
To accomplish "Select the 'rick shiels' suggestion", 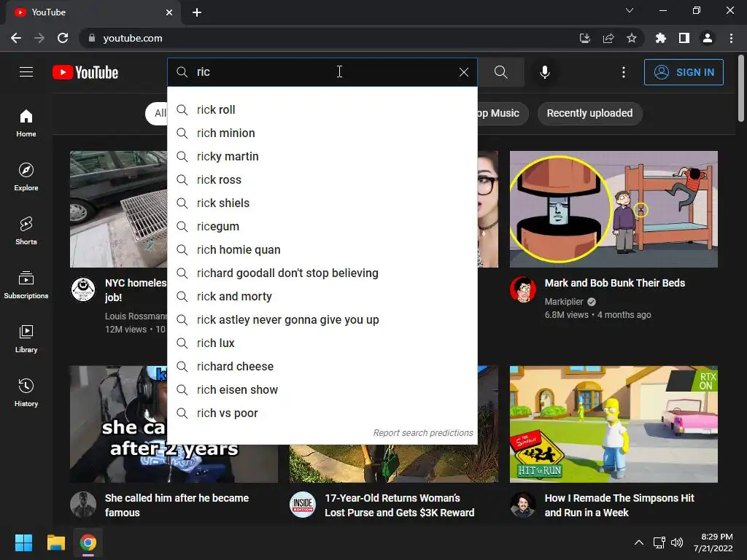I will (x=322, y=203).
